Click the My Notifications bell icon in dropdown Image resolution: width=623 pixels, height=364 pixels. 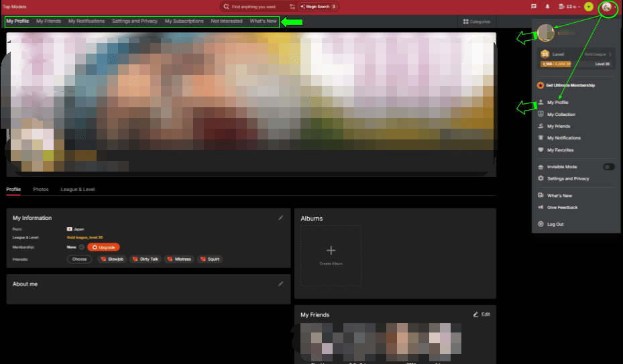pos(541,137)
